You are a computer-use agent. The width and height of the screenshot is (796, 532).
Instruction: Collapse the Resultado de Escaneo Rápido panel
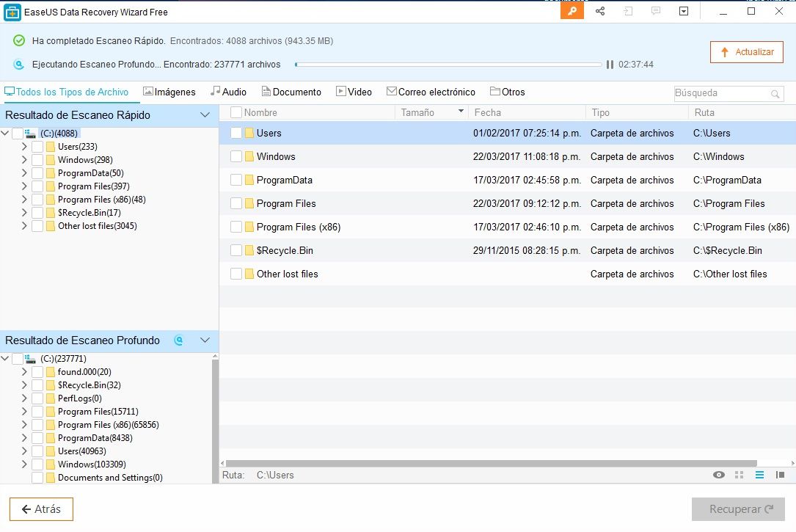tap(205, 115)
